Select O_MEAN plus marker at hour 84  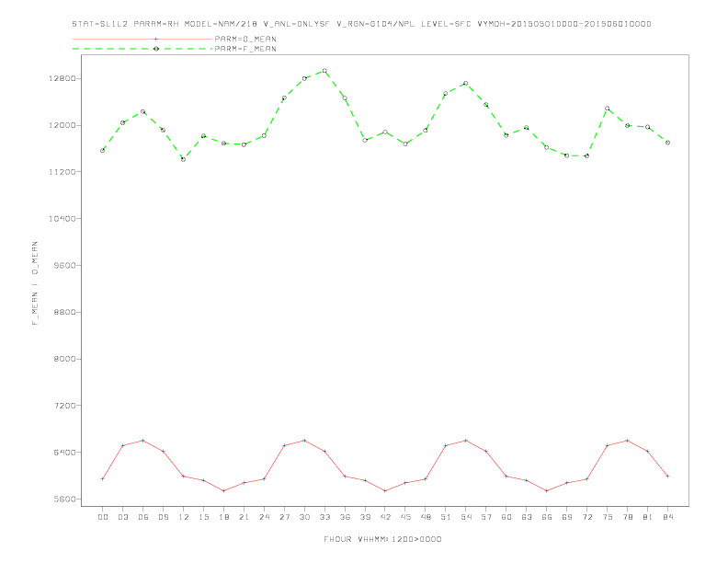pos(667,477)
